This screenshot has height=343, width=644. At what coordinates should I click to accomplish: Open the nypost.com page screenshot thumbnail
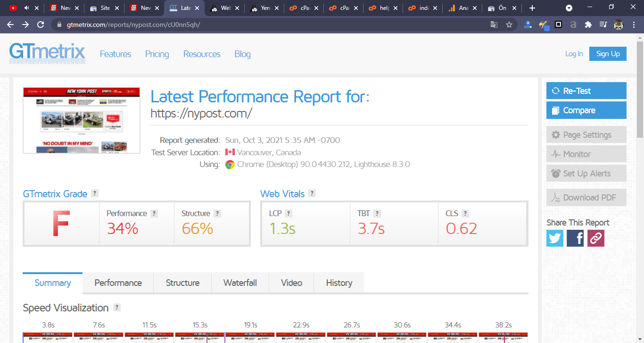[x=82, y=120]
